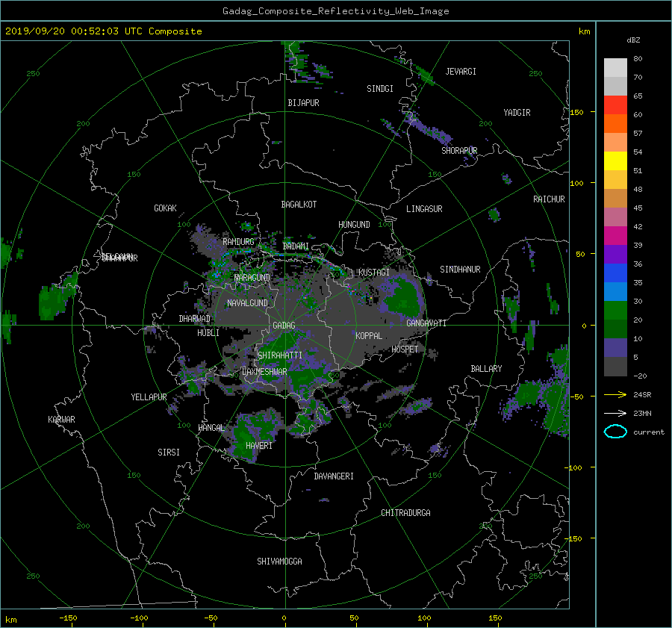Click the SHORAPUR city label
Screen dimensions: 672x628
tap(459, 150)
